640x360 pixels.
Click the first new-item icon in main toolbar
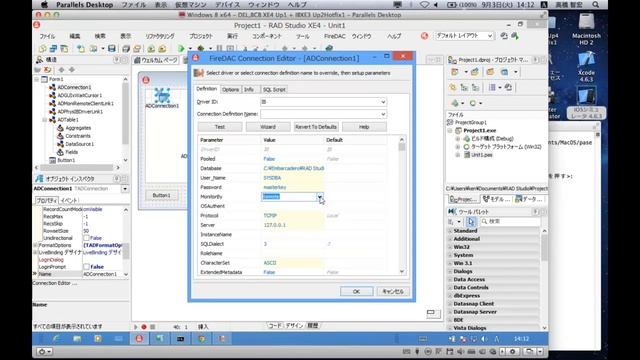coord(42,49)
